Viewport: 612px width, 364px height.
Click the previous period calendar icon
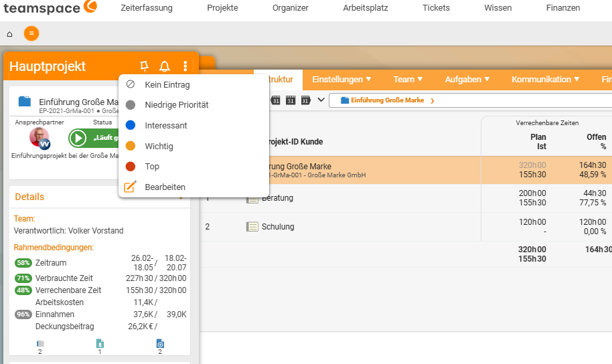coord(276,100)
